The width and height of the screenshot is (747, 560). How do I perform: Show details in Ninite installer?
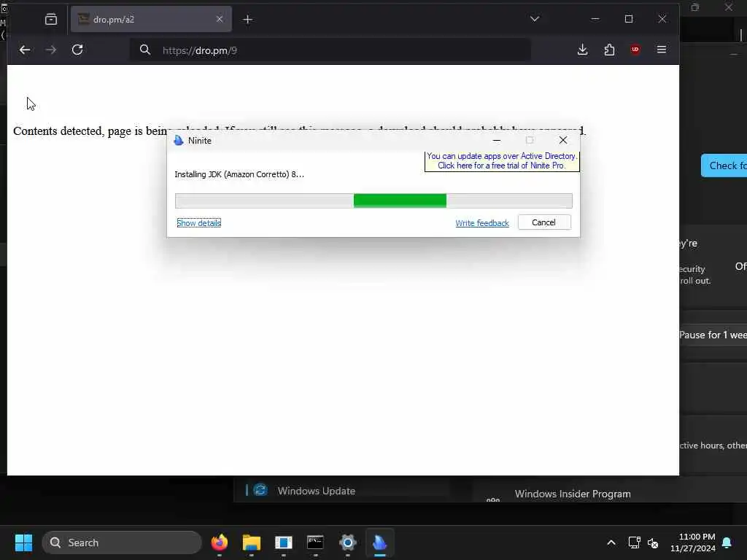198,223
